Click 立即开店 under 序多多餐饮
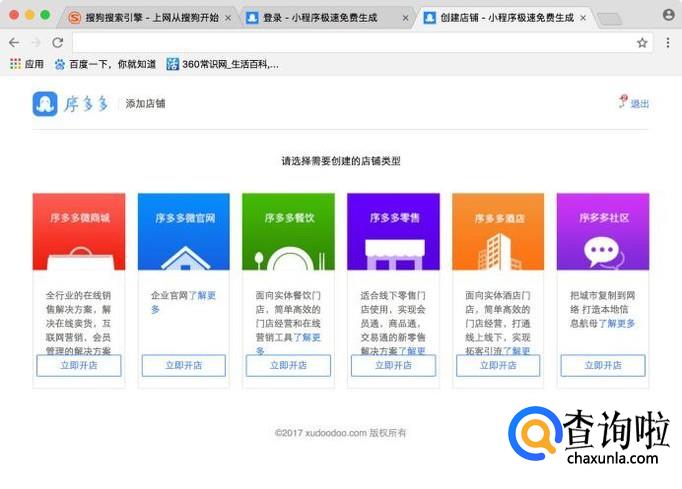The height and width of the screenshot is (489, 682). pos(288,365)
